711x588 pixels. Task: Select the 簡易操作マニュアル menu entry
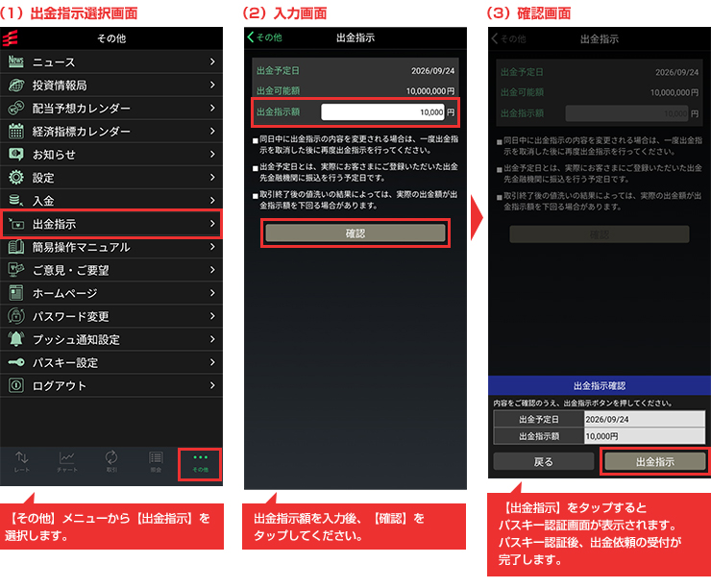point(111,247)
